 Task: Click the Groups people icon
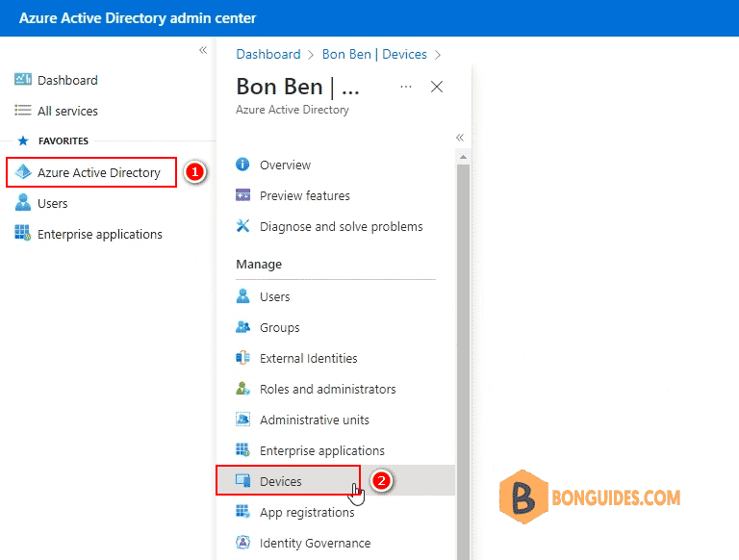[242, 327]
